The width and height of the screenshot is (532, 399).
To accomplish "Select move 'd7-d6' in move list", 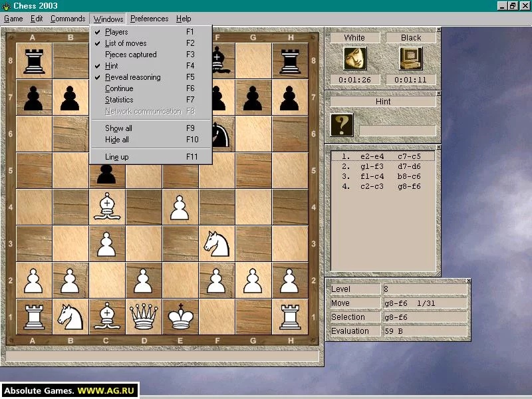I will (x=409, y=167).
